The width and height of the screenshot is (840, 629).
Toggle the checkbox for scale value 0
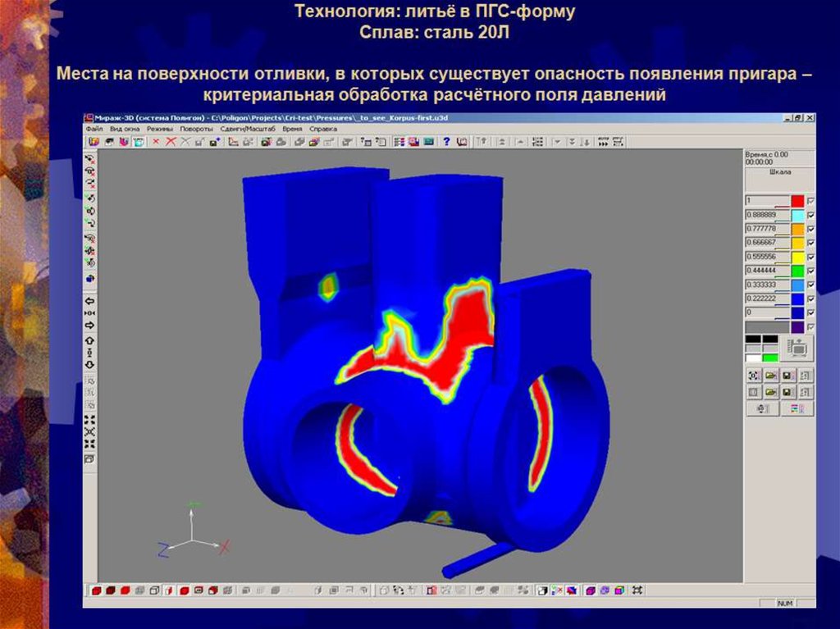point(810,312)
